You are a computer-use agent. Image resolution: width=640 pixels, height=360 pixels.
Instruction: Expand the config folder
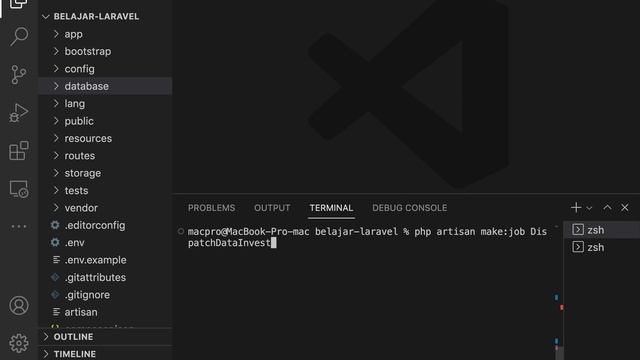tap(105, 69)
